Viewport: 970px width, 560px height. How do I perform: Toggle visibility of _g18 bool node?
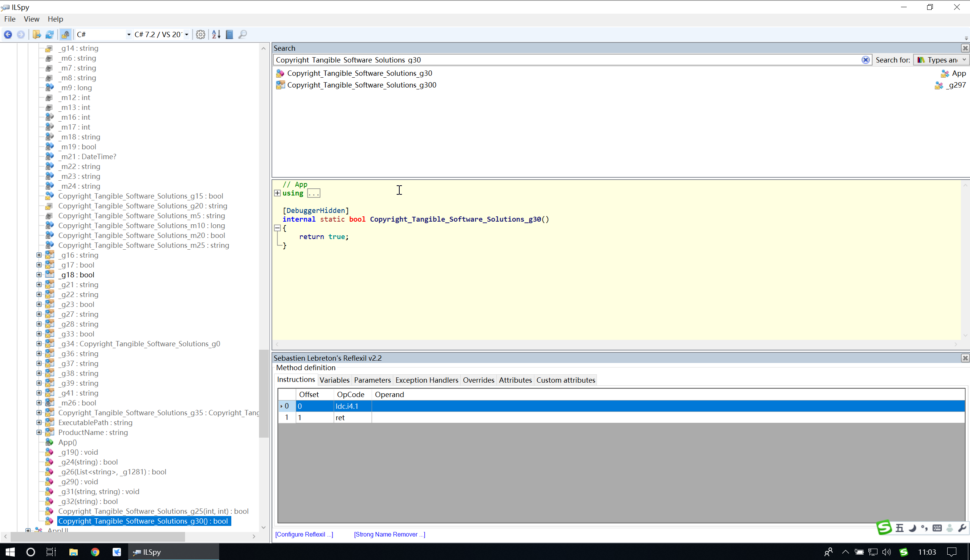click(x=39, y=275)
